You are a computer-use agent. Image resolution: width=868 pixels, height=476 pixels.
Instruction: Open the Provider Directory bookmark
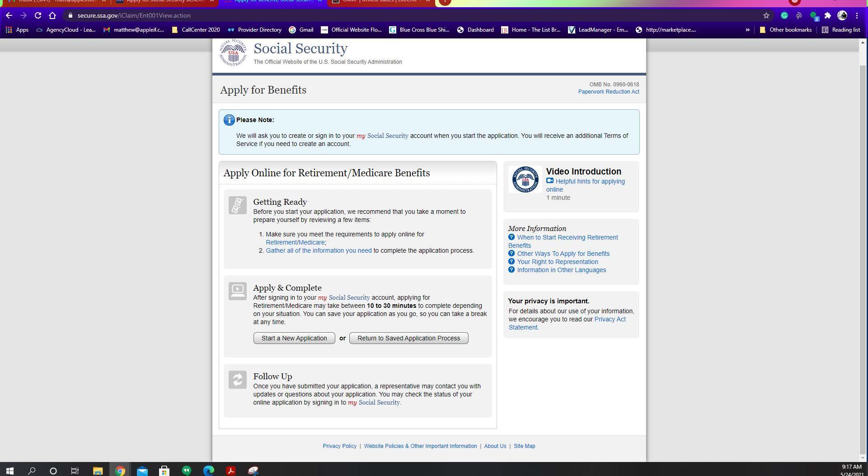pos(254,30)
